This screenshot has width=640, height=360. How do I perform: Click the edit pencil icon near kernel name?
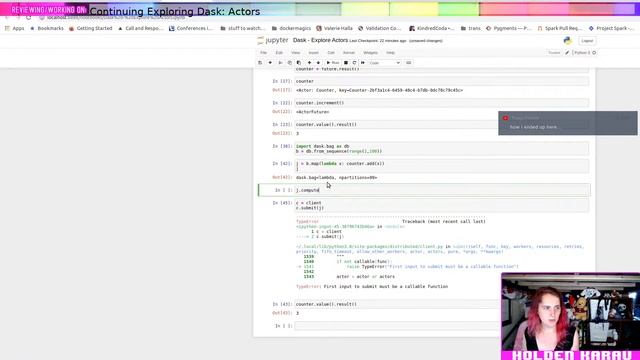pos(567,53)
